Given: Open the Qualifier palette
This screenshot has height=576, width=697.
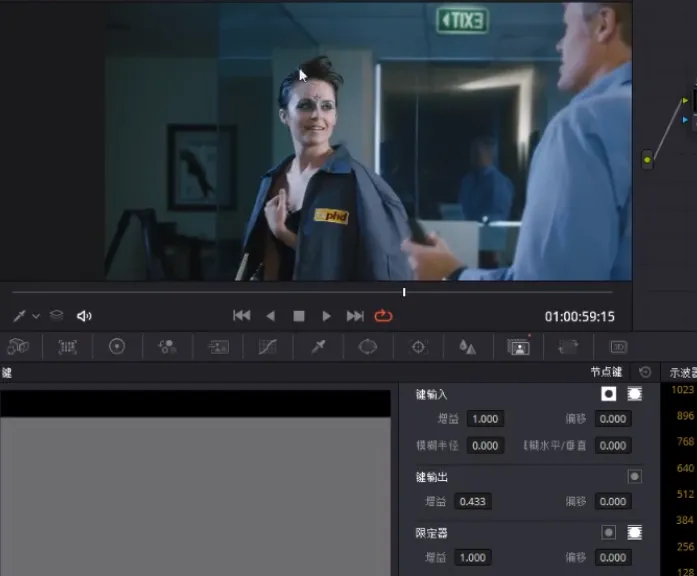Looking at the screenshot, I should click(x=318, y=347).
